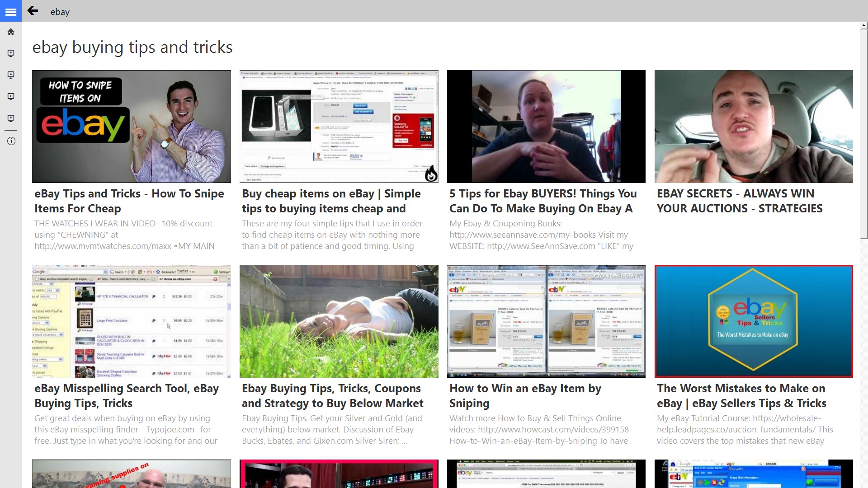Open the Home sidebar icon
This screenshot has height=488, width=868.
11,32
